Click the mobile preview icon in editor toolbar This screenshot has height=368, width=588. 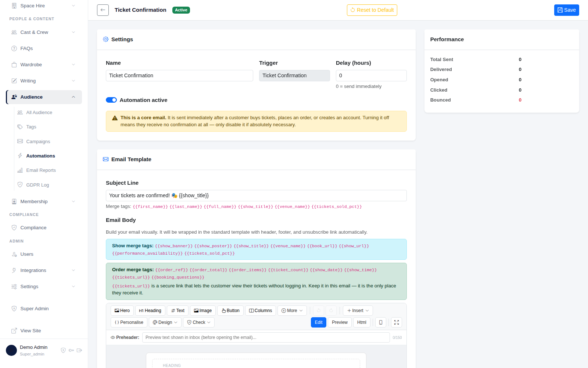click(x=380, y=322)
